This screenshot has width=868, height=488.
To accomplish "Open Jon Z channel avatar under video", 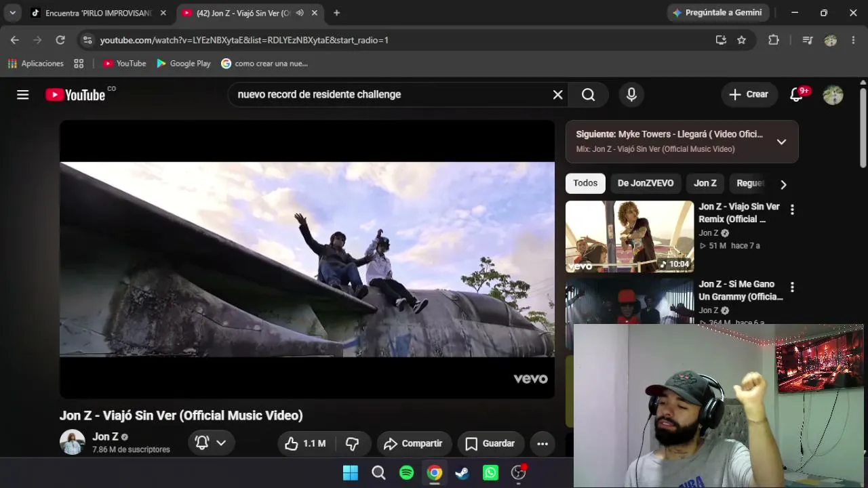I will 73,442.
